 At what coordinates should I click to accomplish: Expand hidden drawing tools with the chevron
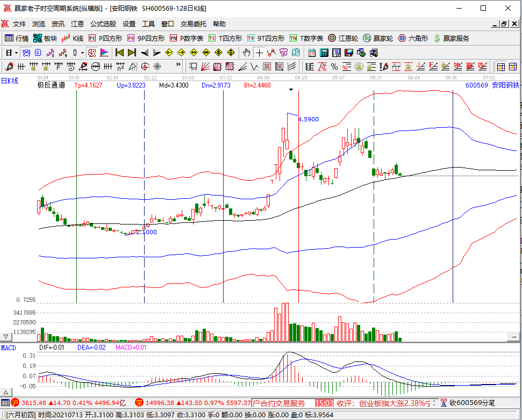tap(178, 64)
